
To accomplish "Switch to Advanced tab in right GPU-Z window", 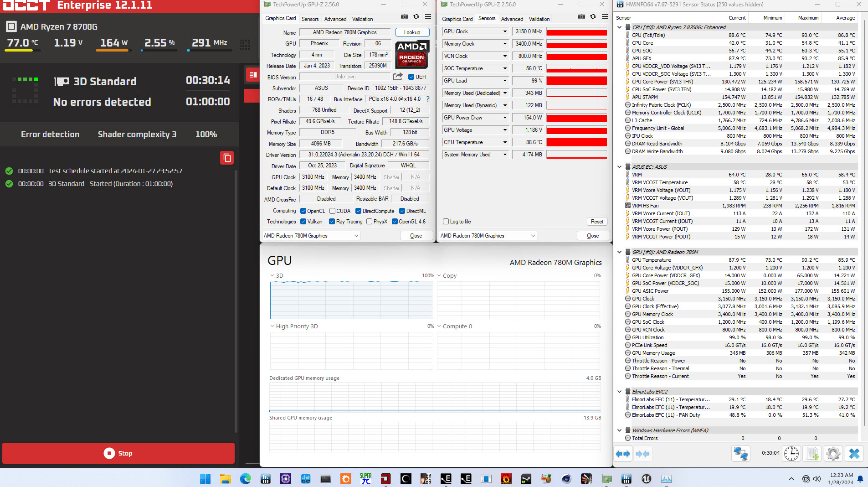I will (512, 19).
